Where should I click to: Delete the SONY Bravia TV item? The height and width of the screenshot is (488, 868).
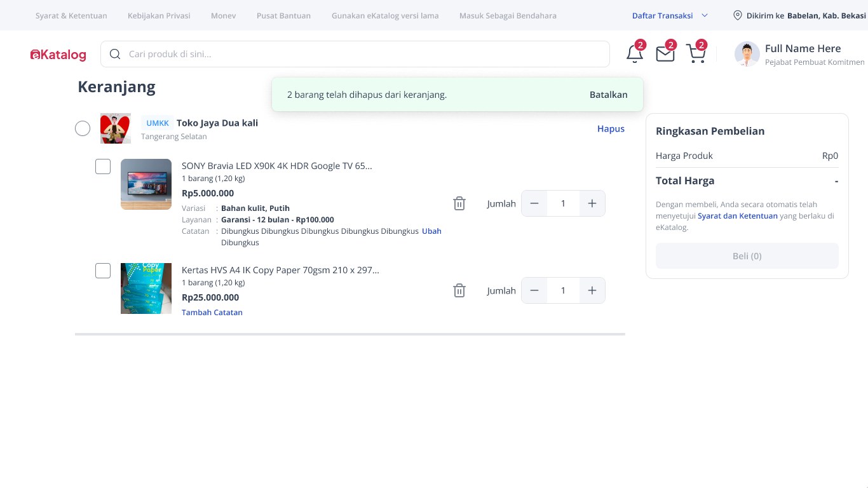click(x=459, y=203)
